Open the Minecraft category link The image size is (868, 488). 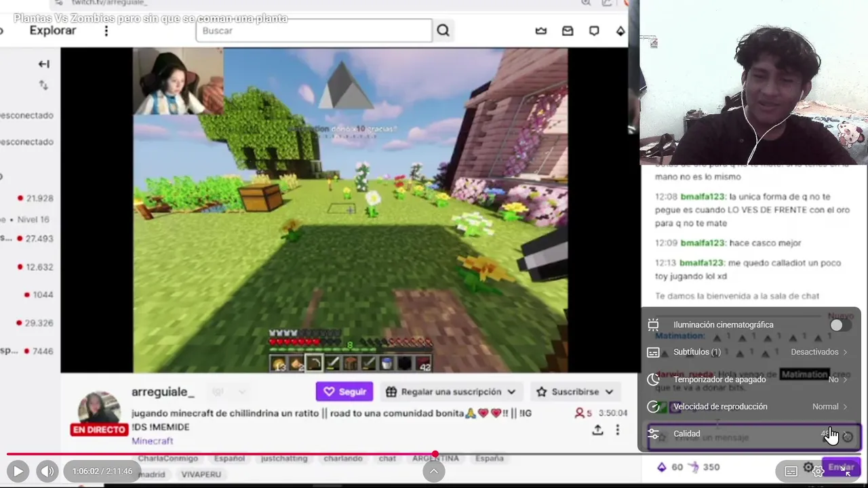coord(153,441)
